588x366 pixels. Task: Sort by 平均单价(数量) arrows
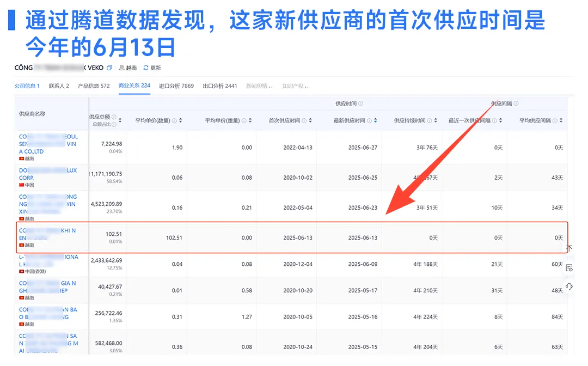coord(180,120)
